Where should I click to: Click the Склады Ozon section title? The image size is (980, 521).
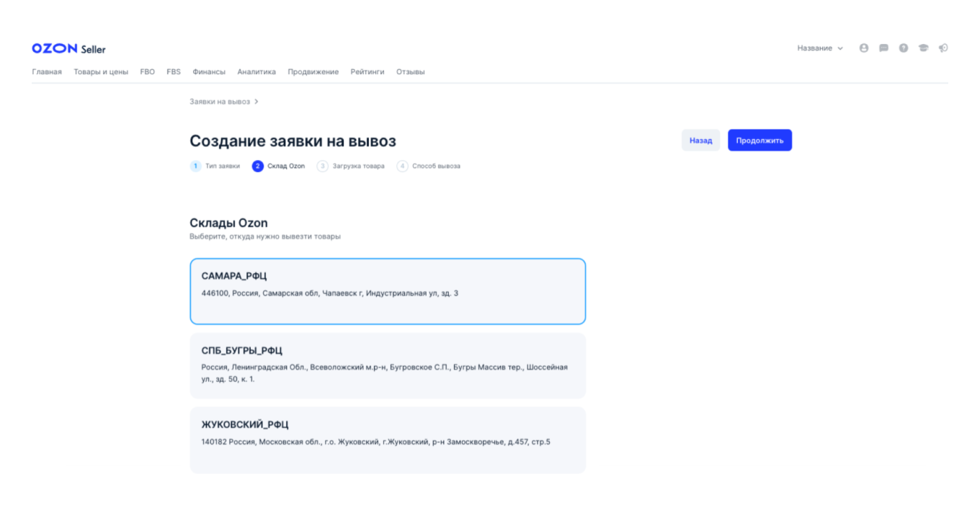click(228, 223)
